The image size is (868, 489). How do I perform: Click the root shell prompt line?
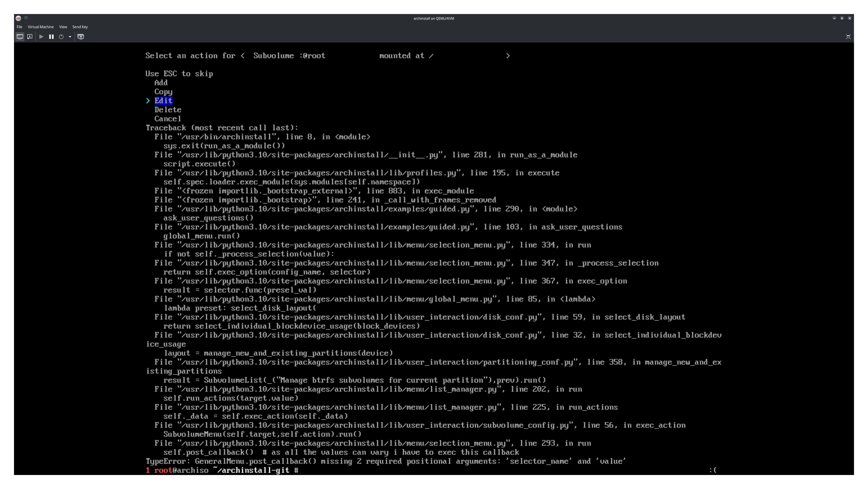222,470
